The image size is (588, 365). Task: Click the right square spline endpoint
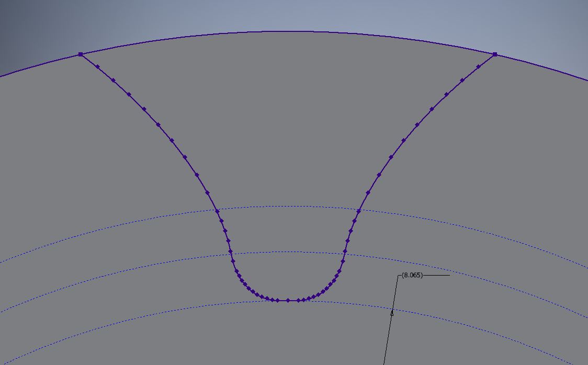[x=495, y=54]
